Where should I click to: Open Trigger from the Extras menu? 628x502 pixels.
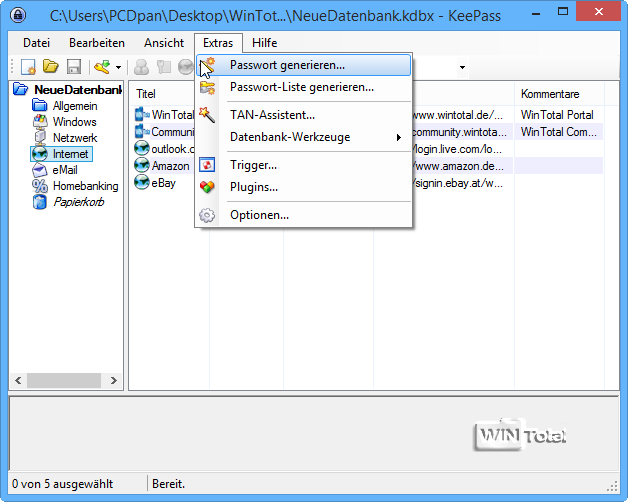(304, 165)
